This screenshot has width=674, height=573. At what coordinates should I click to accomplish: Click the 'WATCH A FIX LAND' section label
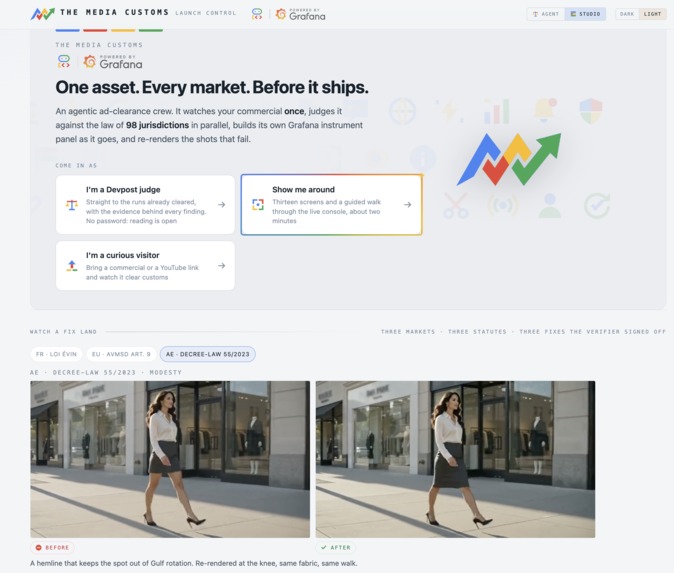(x=63, y=332)
